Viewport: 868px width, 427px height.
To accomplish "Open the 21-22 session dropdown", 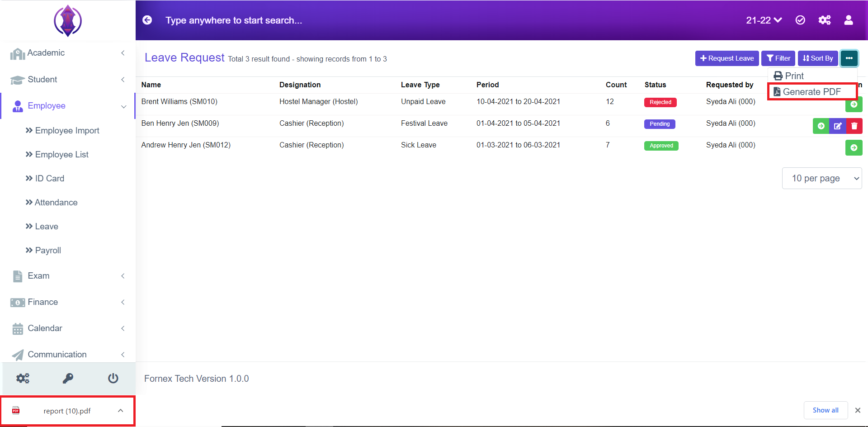I will pyautogui.click(x=764, y=20).
